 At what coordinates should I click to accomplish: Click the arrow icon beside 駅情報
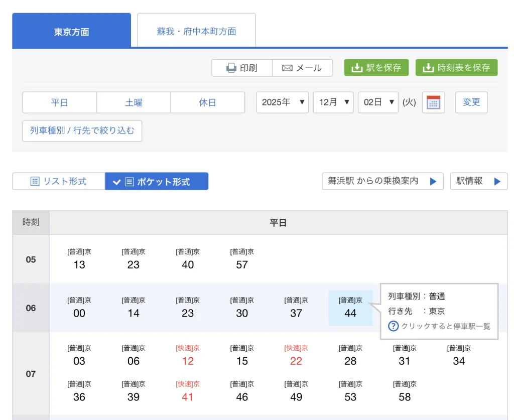[497, 181]
